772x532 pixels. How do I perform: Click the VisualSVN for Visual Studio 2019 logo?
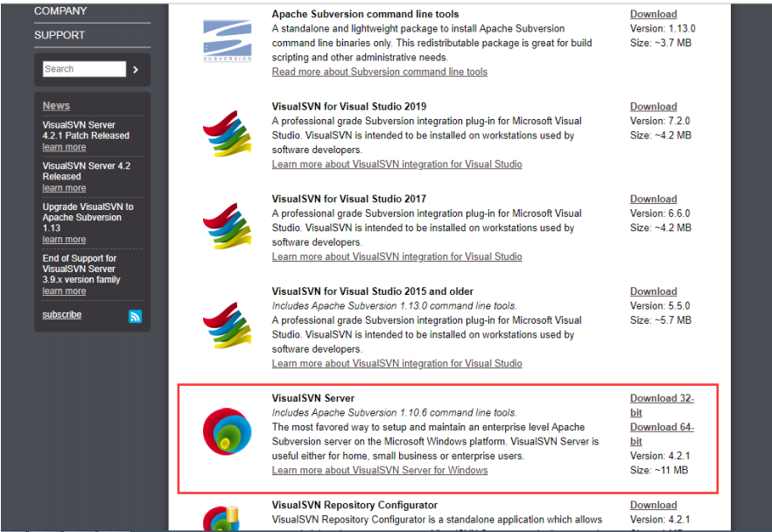[228, 134]
